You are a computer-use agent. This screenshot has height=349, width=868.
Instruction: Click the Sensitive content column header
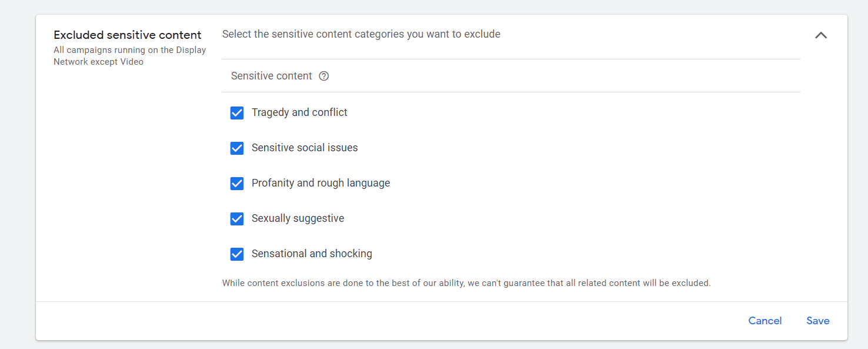pyautogui.click(x=272, y=76)
